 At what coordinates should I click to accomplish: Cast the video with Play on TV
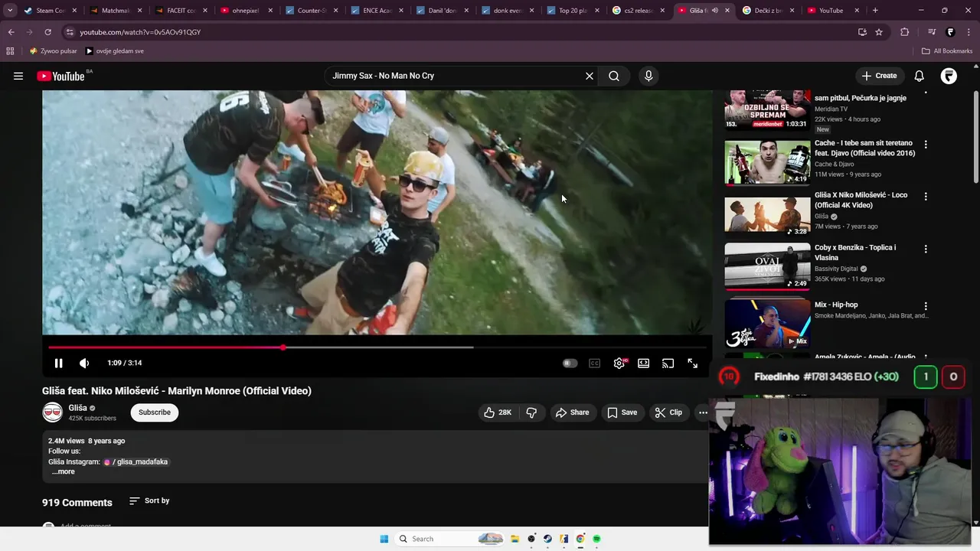[x=668, y=363]
